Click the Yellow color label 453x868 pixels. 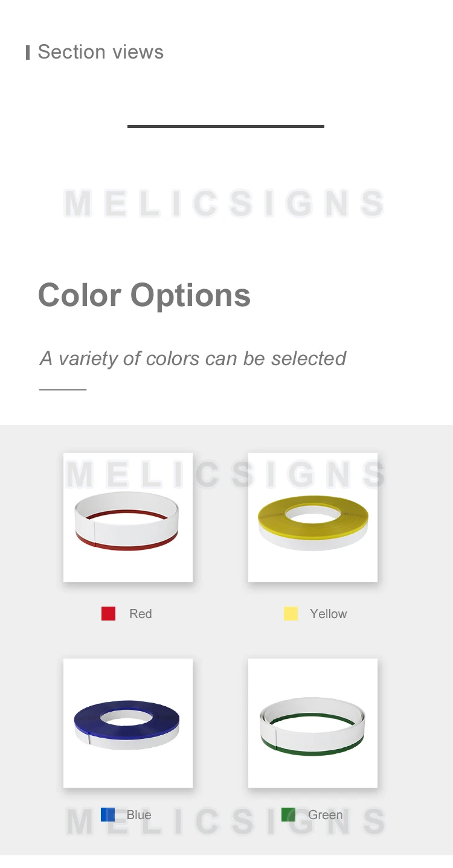point(329,614)
